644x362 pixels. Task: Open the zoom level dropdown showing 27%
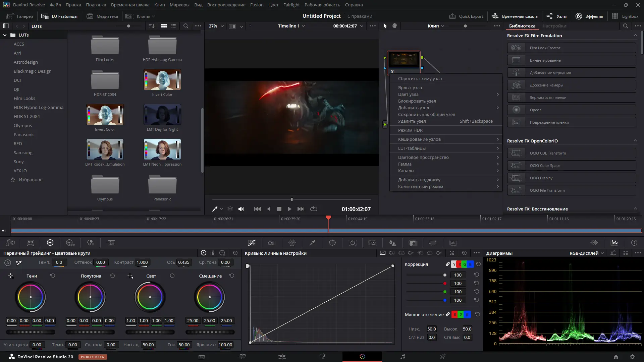(216, 26)
